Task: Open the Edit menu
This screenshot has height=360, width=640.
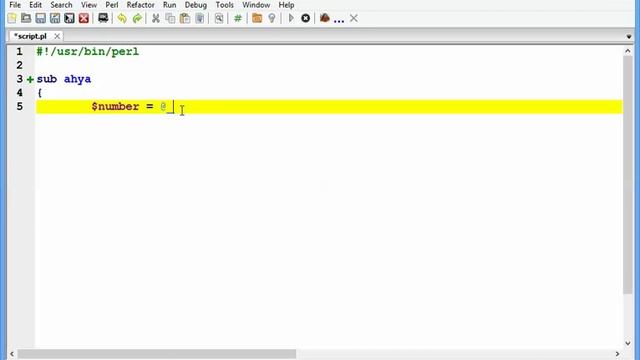Action: coord(36,5)
